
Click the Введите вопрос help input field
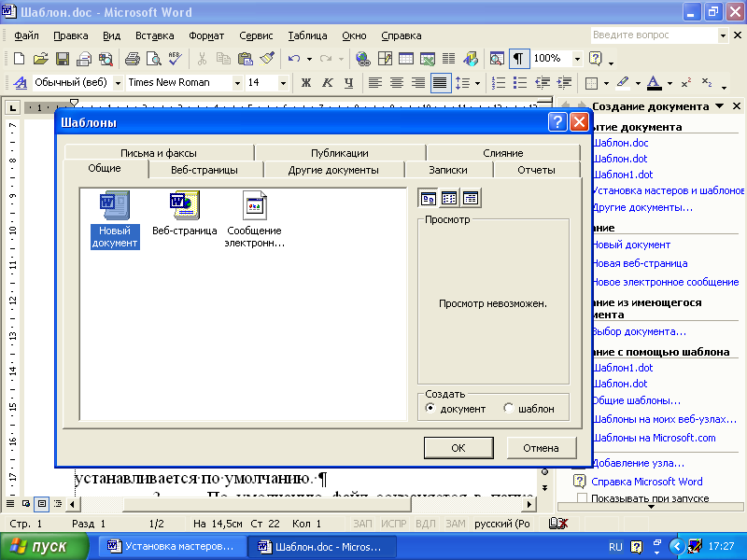655,35
